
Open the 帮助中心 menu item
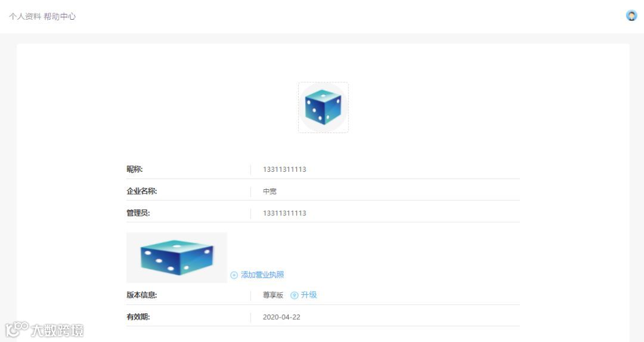click(x=60, y=17)
